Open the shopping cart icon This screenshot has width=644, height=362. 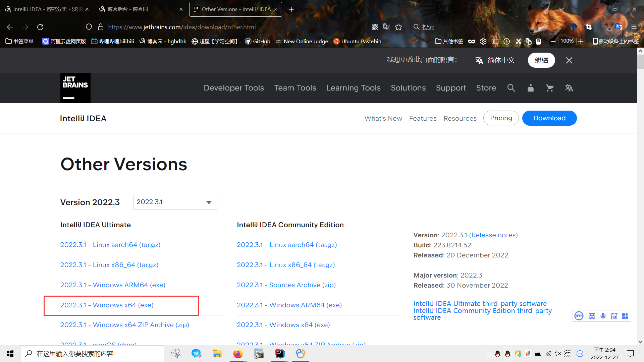tap(549, 88)
